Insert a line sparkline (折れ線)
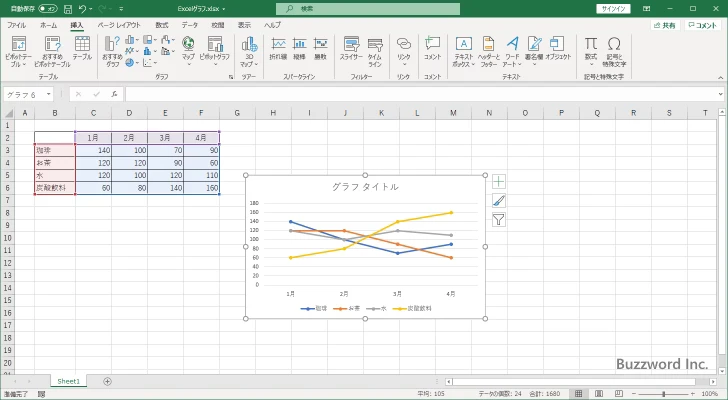728x400 pixels. pos(278,48)
